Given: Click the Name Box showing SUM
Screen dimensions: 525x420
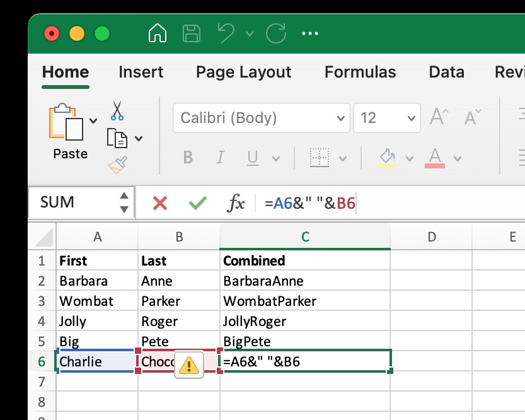Looking at the screenshot, I should click(x=69, y=202).
